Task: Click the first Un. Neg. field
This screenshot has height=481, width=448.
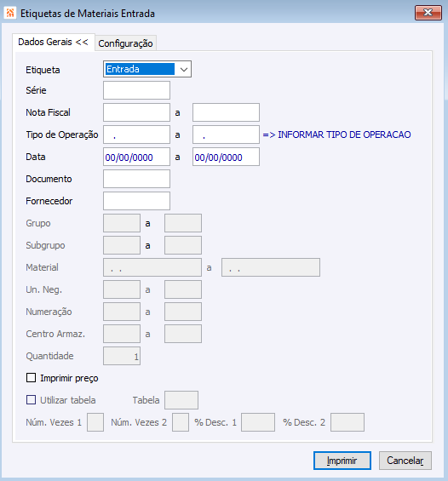Action: 122,289
